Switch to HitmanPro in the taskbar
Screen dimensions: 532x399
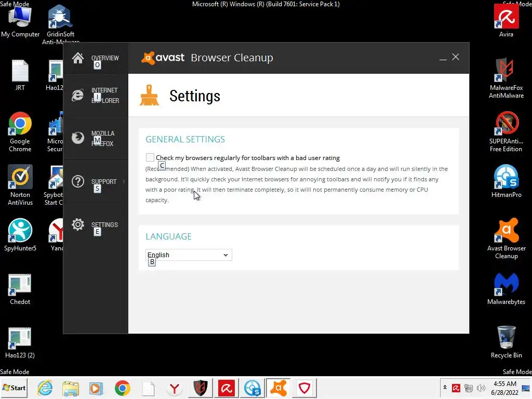[x=252, y=388]
